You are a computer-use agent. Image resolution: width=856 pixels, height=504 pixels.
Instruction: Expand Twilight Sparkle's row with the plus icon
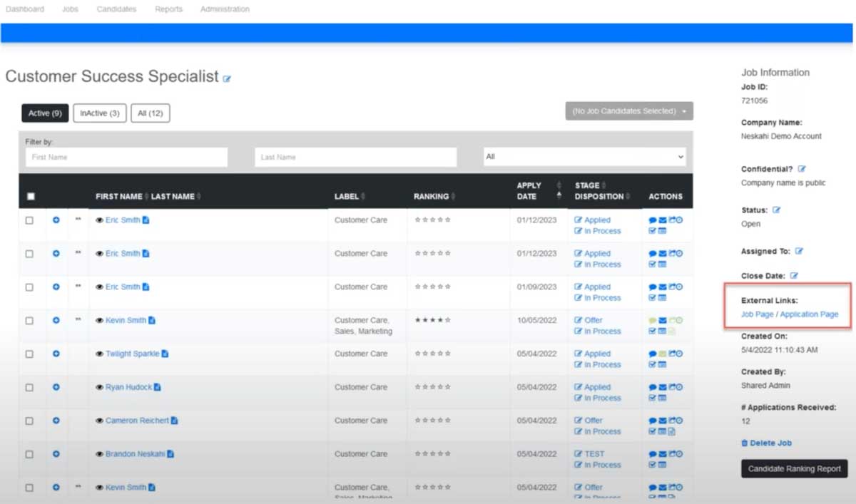56,353
